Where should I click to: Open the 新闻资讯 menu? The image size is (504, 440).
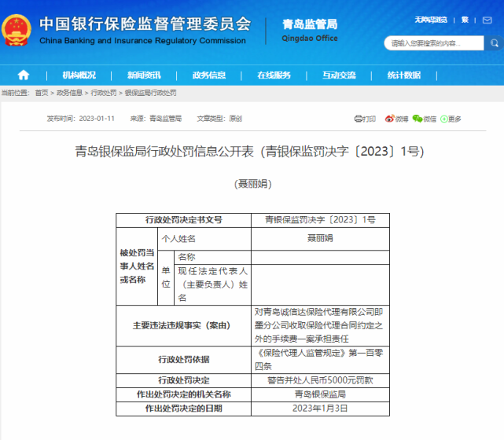click(x=144, y=75)
